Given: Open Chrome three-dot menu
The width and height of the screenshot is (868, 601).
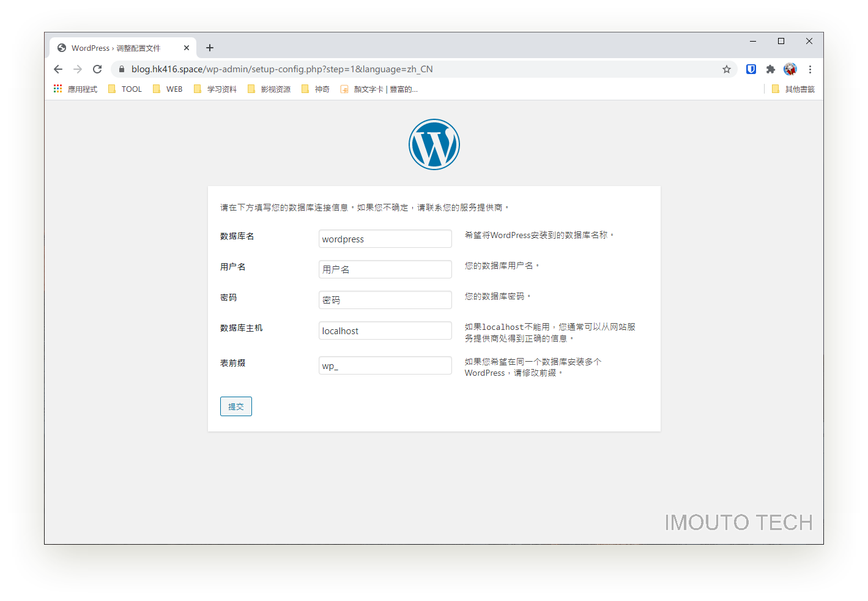Looking at the screenshot, I should click(x=810, y=69).
